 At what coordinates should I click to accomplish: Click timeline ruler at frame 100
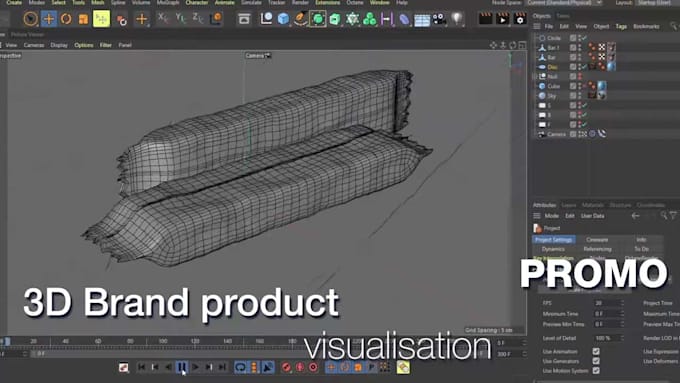coord(163,342)
